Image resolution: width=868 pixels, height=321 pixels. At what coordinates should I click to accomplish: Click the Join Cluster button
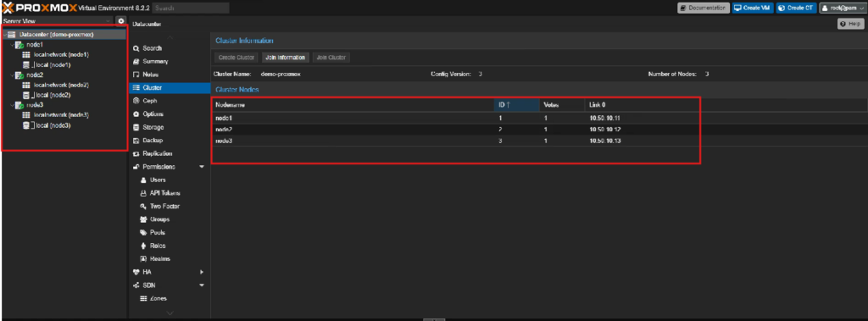point(331,58)
